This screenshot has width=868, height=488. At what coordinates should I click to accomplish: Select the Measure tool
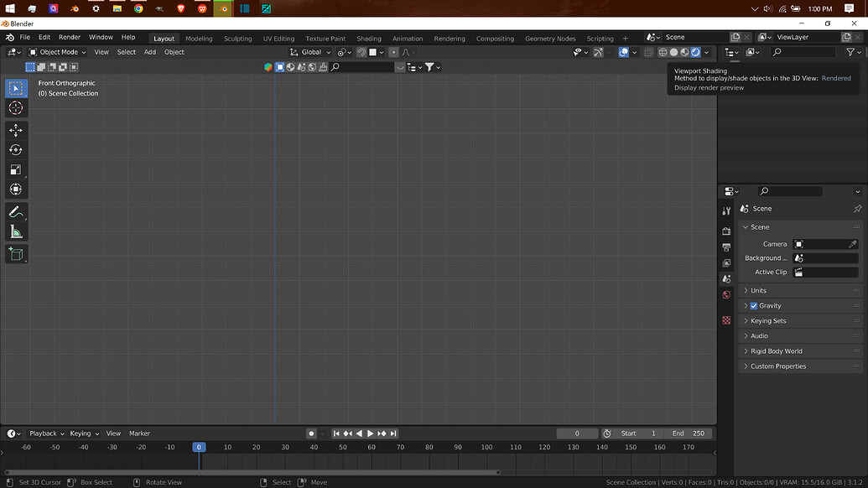pos(16,231)
